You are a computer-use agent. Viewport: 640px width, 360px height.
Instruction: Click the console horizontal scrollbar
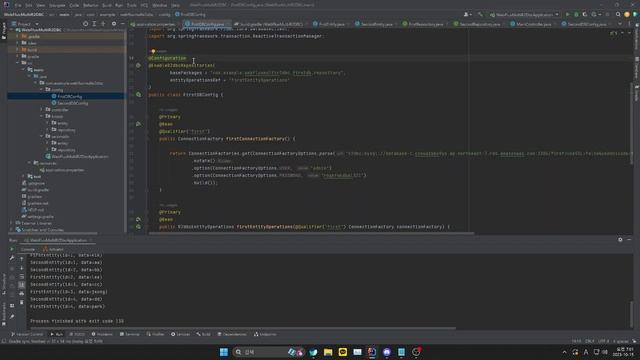coord(243,328)
